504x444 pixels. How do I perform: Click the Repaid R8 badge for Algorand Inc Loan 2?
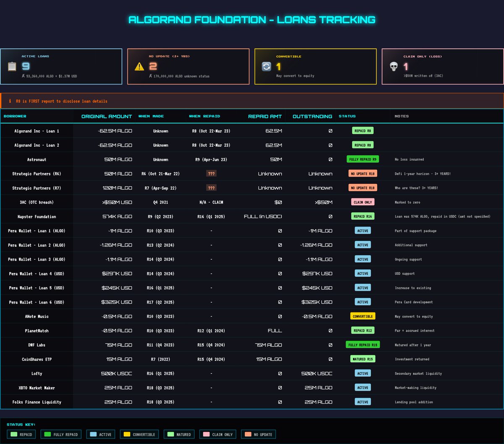[x=363, y=145]
